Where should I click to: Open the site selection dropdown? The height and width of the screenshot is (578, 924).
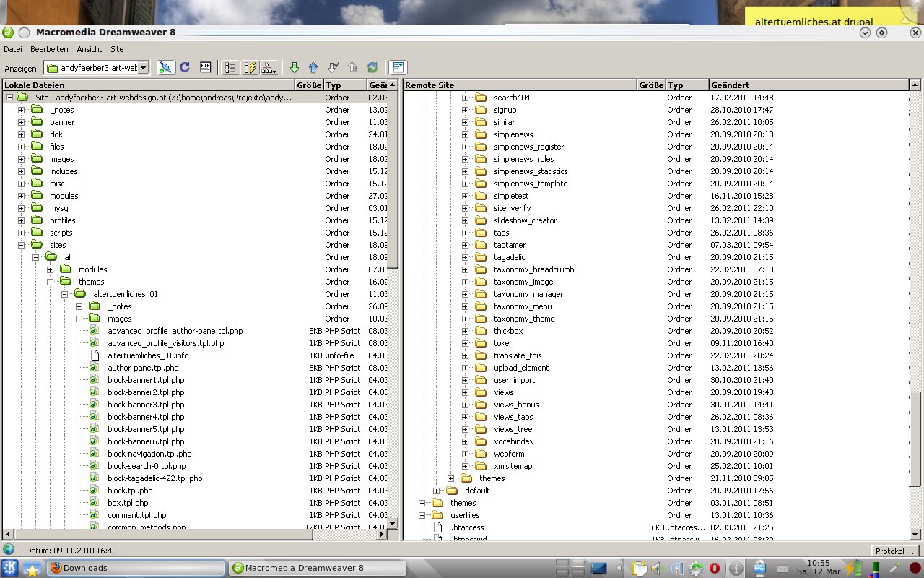143,68
